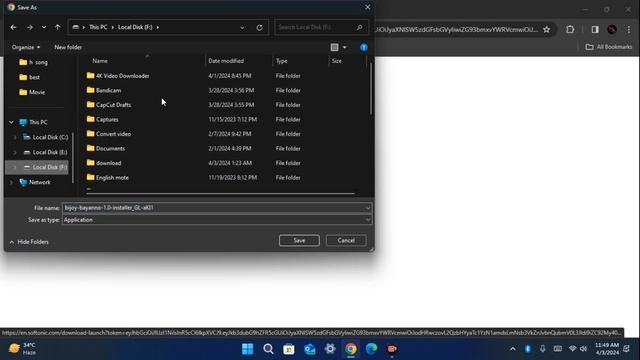Viewport: 640px width, 360px height.
Task: Select This PC in navigation pane
Action: pos(33,122)
